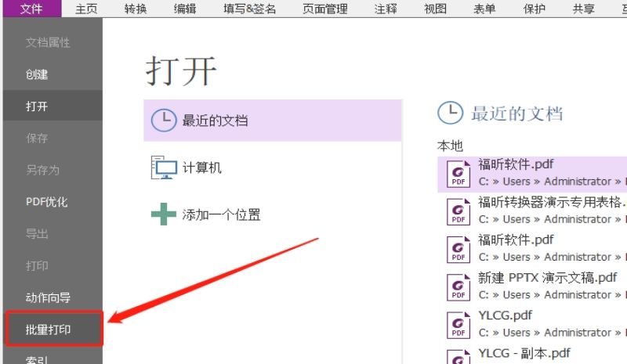Image resolution: width=627 pixels, height=364 pixels.
Task: Click the green plus icon
Action: [164, 214]
